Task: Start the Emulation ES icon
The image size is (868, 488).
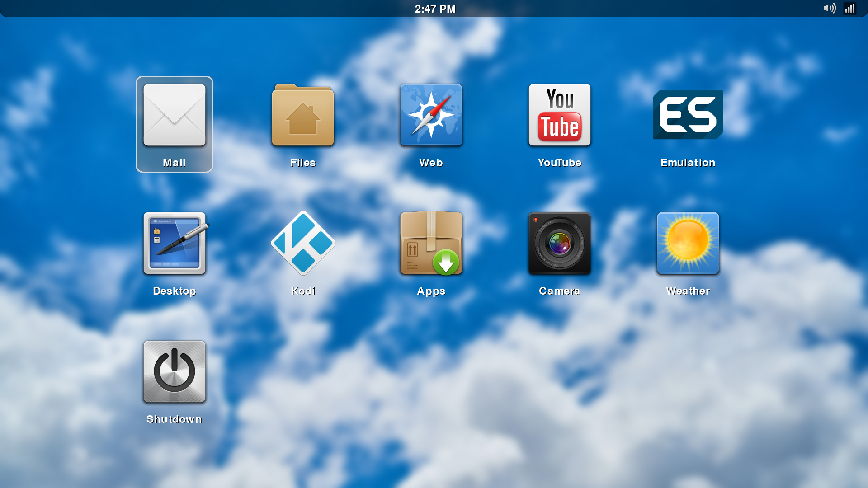Action: point(688,114)
